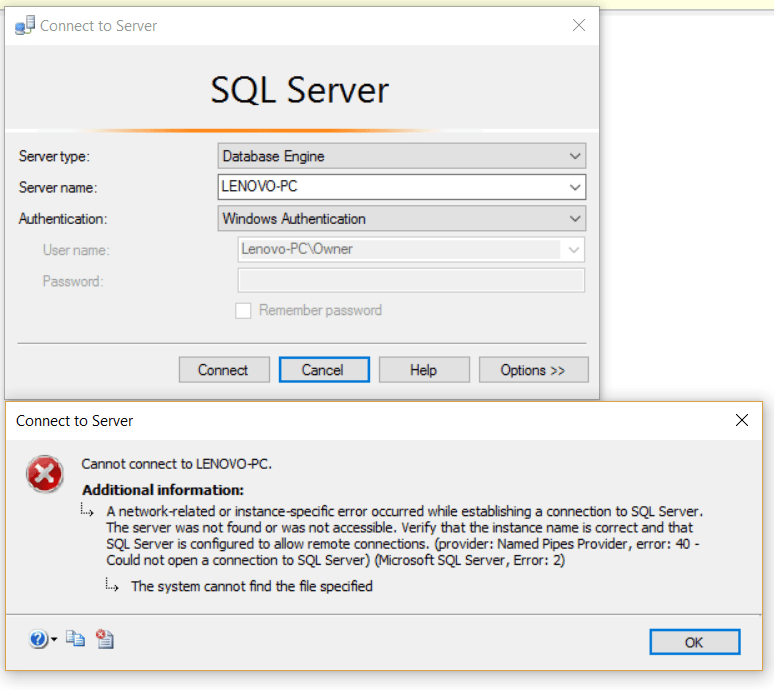Viewport: 774px width, 690px height.
Task: Click the Cancel button
Action: coord(324,370)
